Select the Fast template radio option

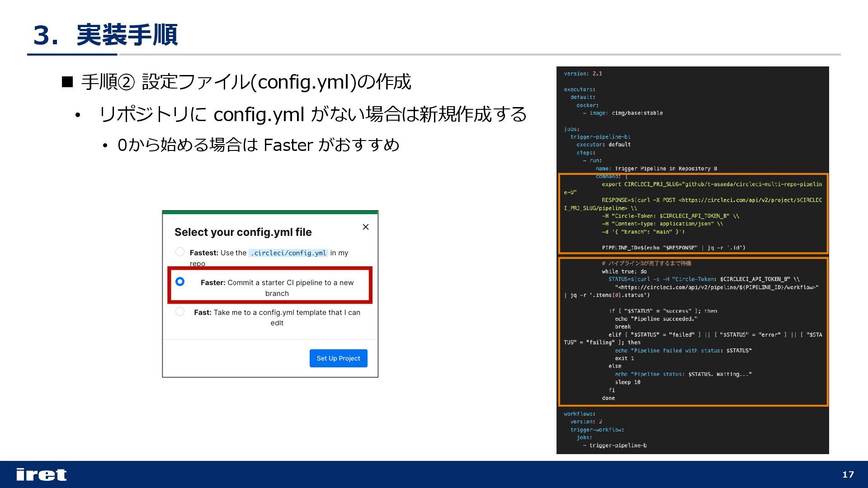pos(180,311)
